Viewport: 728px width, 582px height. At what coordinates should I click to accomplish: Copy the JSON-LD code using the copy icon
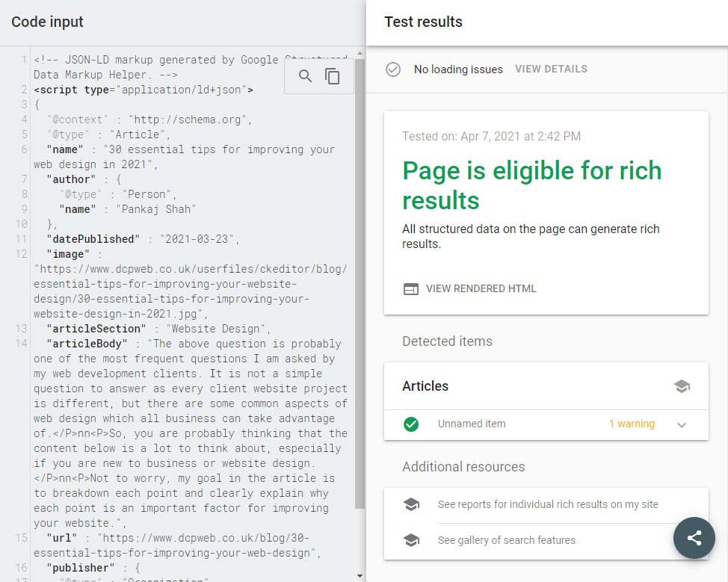point(333,75)
